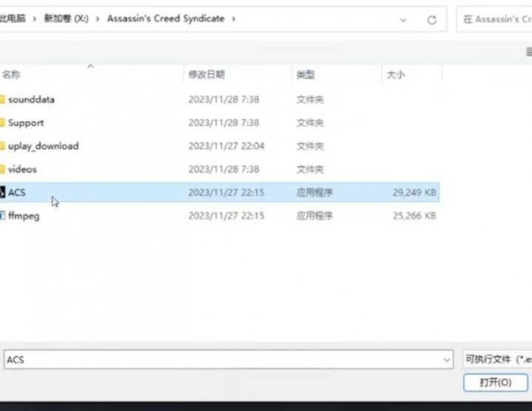Select the 'videos' folder name
Image resolution: width=532 pixels, height=411 pixels.
coord(22,169)
